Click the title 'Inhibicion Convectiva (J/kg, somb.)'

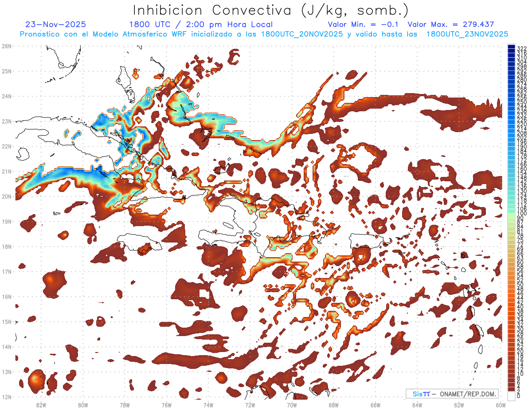[x=271, y=11]
